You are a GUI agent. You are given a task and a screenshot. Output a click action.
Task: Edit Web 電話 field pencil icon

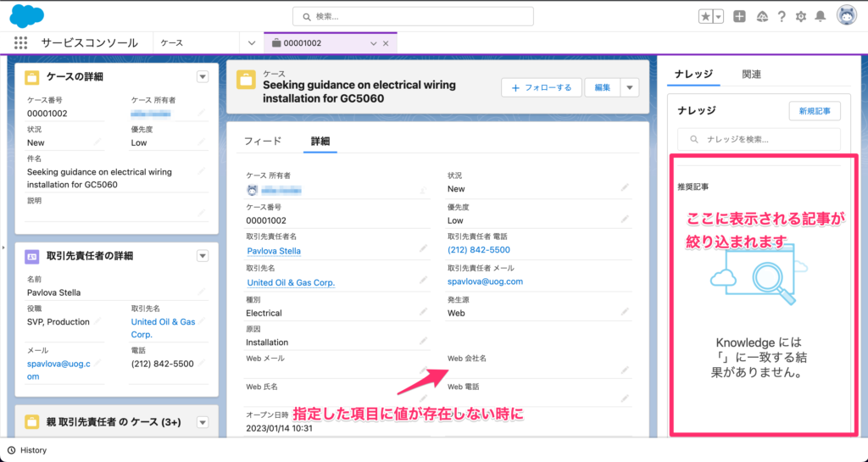coord(625,398)
